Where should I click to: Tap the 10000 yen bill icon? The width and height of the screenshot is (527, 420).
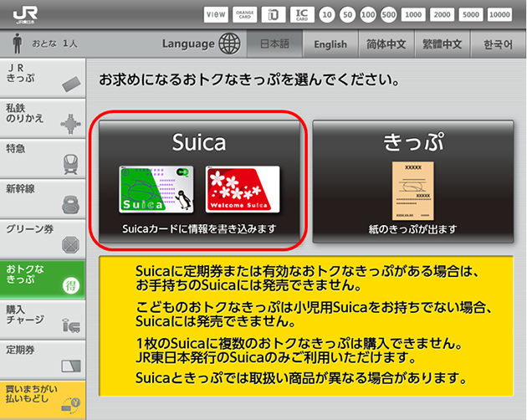[499, 14]
